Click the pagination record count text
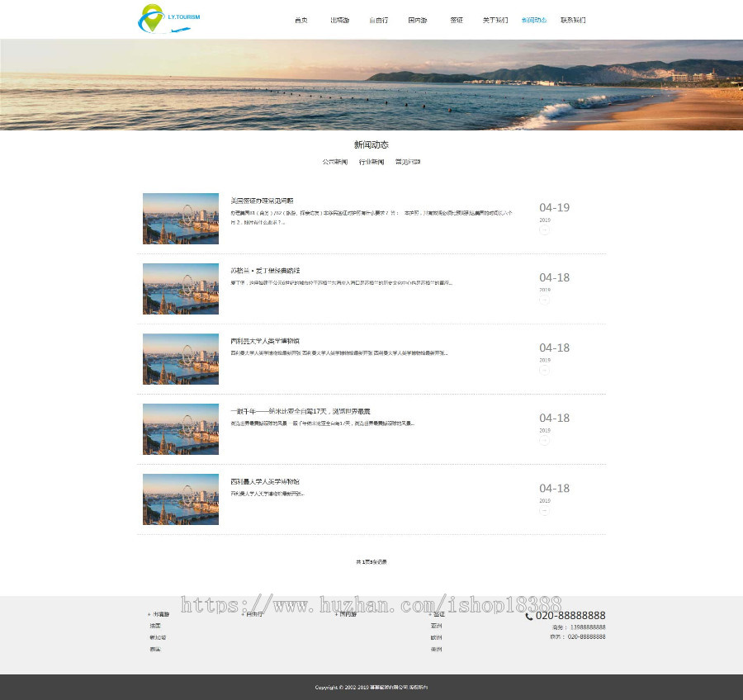 (371, 562)
